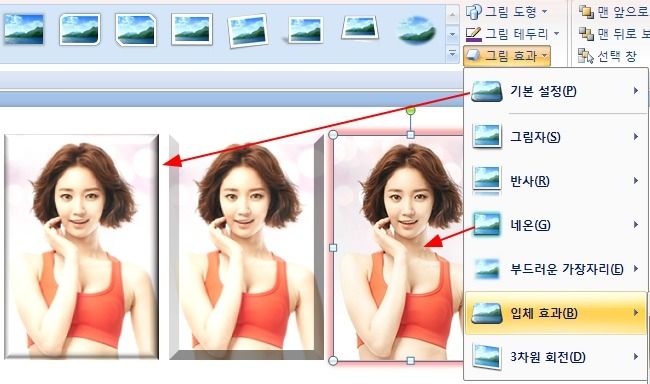Click the top-left corner resize handle
The image size is (650, 384).
click(333, 135)
